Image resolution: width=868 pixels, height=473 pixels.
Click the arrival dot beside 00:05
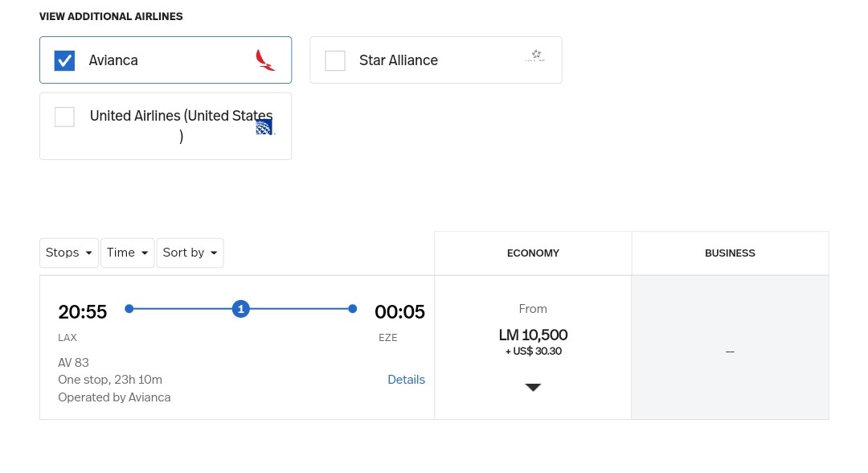pyautogui.click(x=353, y=309)
